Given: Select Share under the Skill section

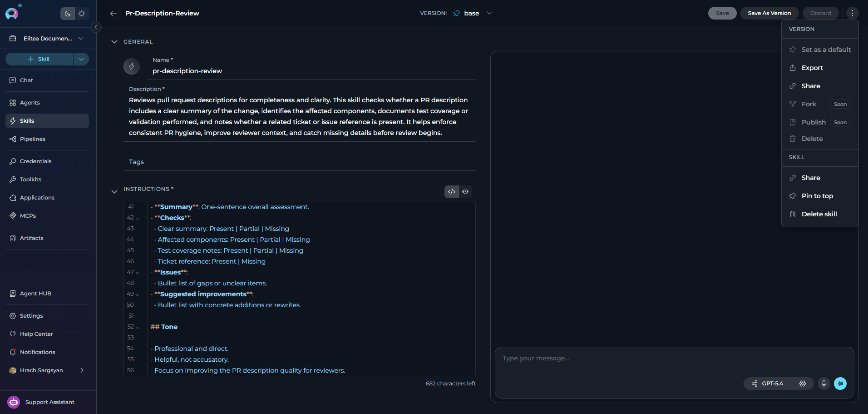Looking at the screenshot, I should 820,178.
